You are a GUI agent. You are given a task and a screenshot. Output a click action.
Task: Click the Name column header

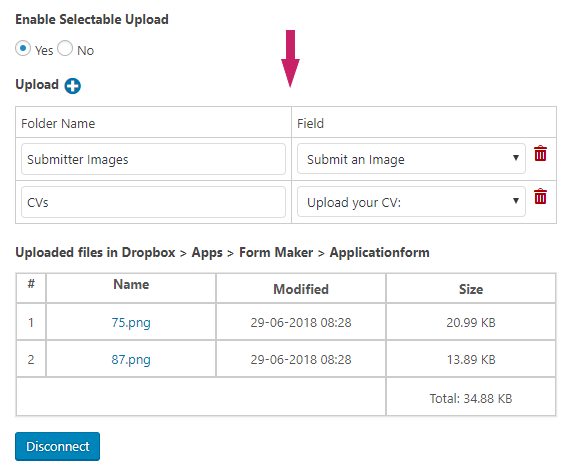tap(131, 284)
